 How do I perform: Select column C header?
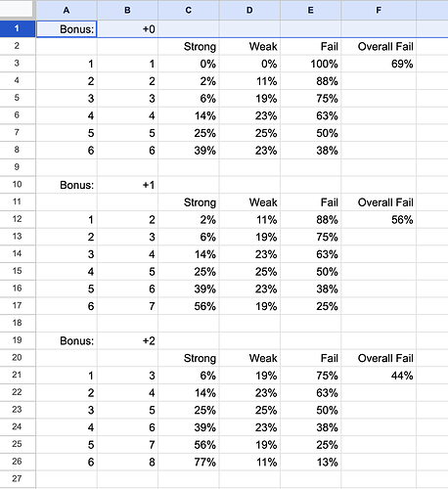pyautogui.click(x=189, y=10)
